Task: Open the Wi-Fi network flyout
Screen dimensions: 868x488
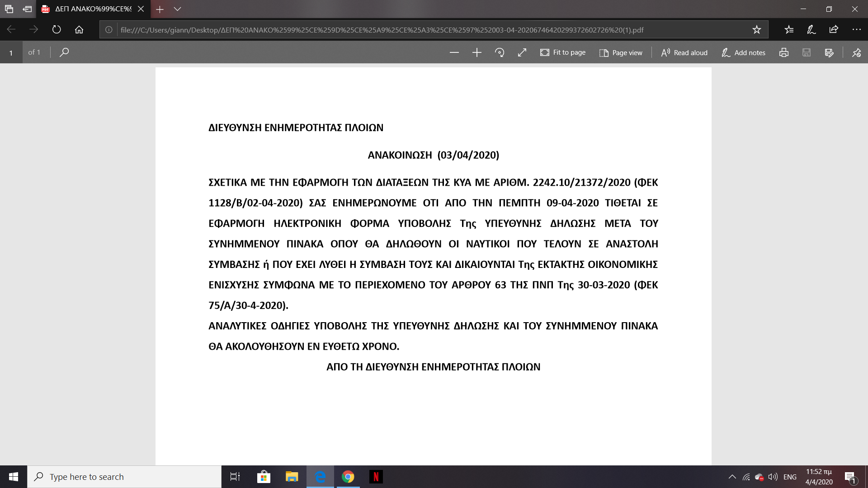Action: [746, 477]
